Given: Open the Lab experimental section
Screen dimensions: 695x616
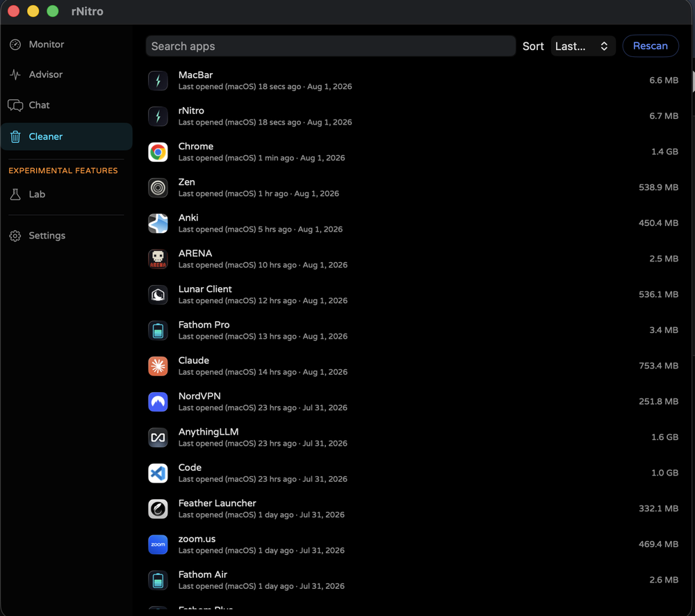Looking at the screenshot, I should (67, 194).
